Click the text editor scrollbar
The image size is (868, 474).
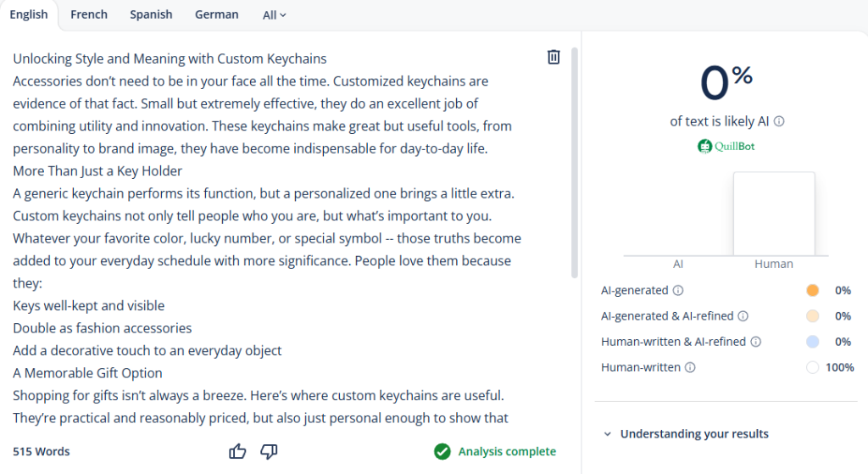point(575,161)
